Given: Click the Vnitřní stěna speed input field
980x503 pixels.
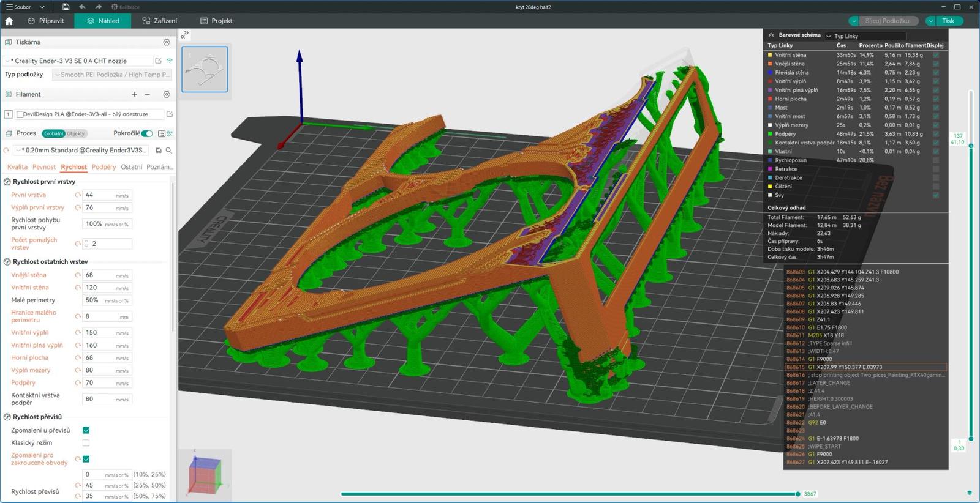Looking at the screenshot, I should coord(107,288).
